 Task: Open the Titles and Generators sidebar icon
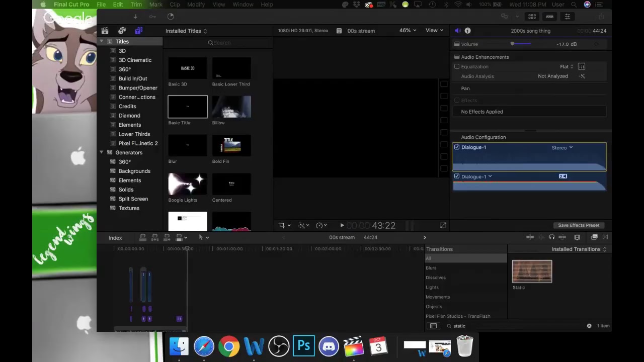(x=138, y=31)
